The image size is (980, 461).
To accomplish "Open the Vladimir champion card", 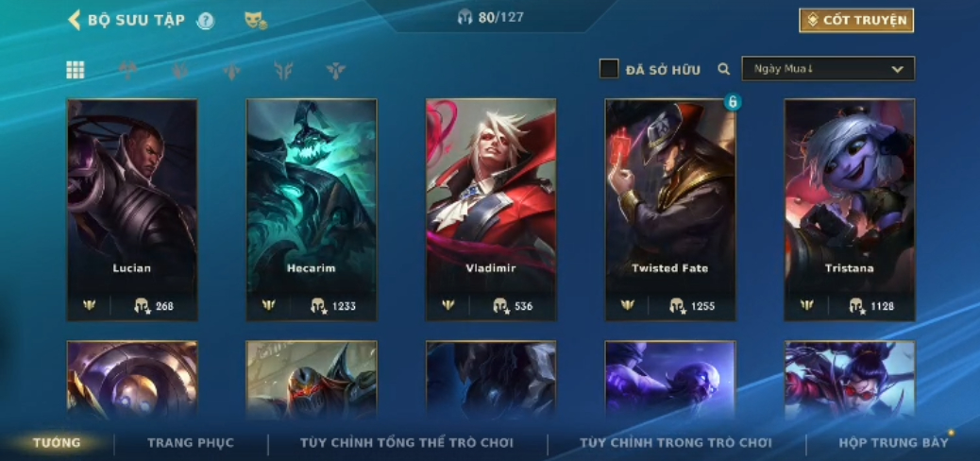I will click(x=491, y=210).
